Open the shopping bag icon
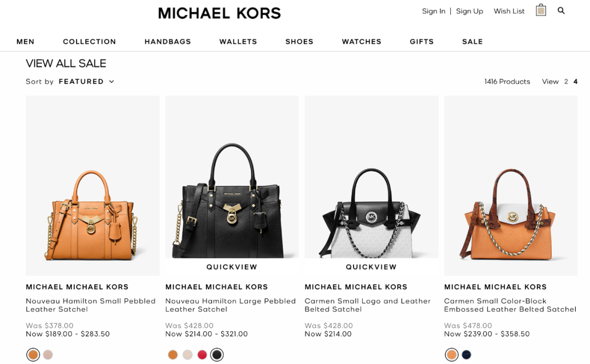The height and width of the screenshot is (364, 590). (541, 10)
